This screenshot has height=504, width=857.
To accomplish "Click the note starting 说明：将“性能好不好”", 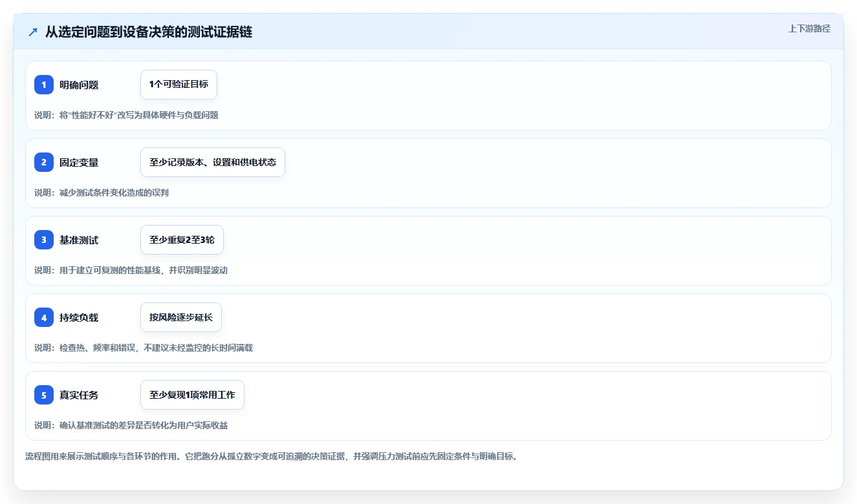I will pyautogui.click(x=126, y=115).
